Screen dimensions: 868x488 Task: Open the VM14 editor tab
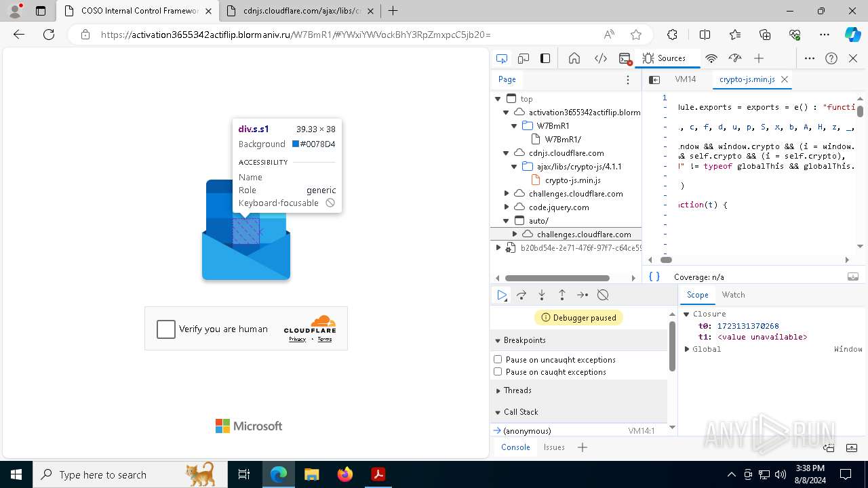[686, 79]
